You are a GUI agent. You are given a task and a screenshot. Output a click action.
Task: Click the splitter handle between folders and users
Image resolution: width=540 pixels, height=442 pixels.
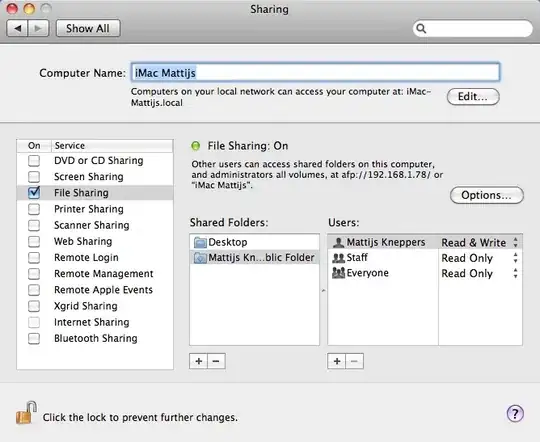coord(323,290)
